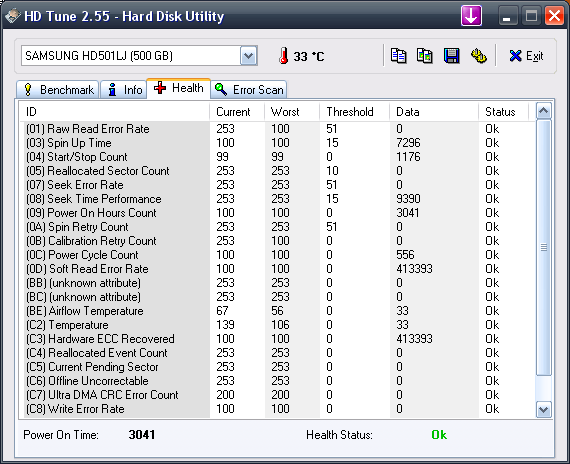Click the Status column header

(x=503, y=112)
